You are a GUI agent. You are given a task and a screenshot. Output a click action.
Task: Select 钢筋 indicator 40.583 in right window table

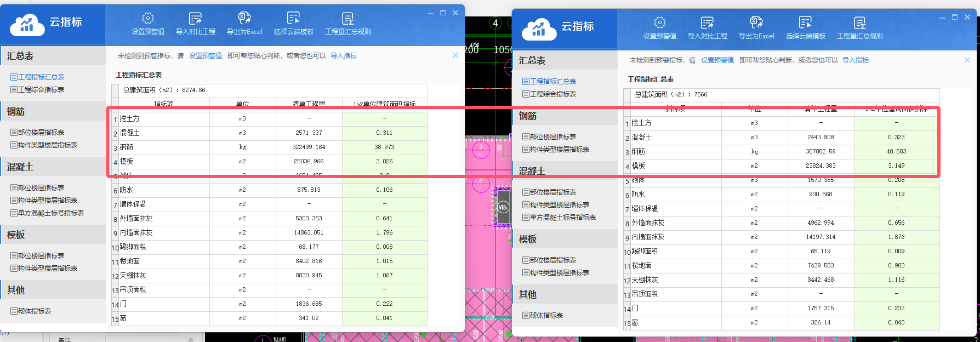coord(896,151)
